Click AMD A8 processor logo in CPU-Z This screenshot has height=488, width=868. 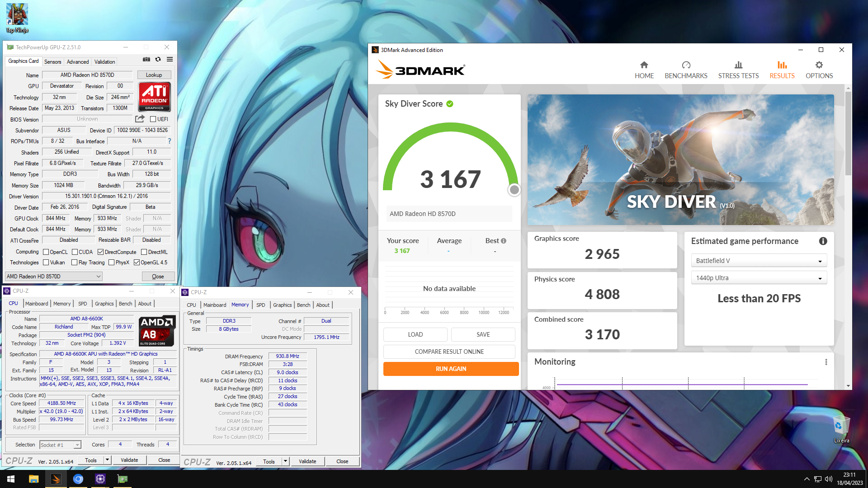(157, 331)
